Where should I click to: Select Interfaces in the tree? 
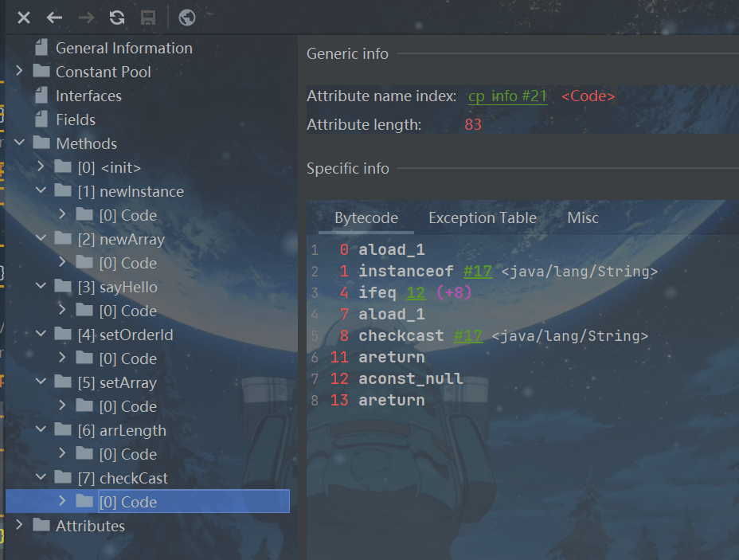[x=88, y=96]
